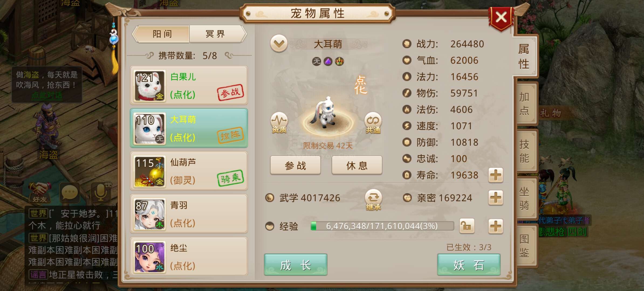Add experience with 经验 plus button
The height and width of the screenshot is (291, 644).
(496, 226)
